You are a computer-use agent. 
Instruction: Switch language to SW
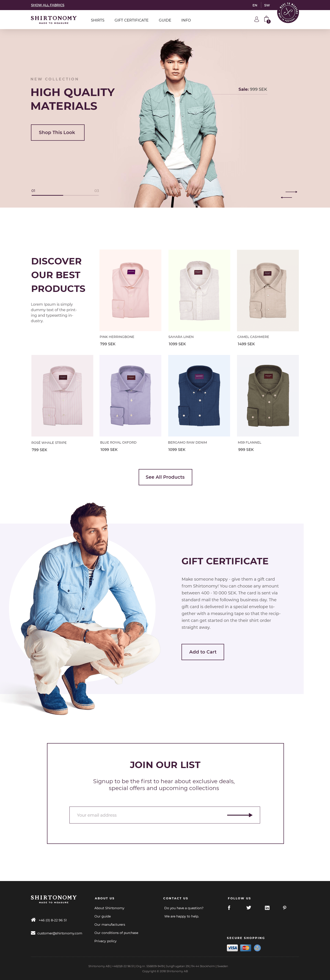[267, 5]
